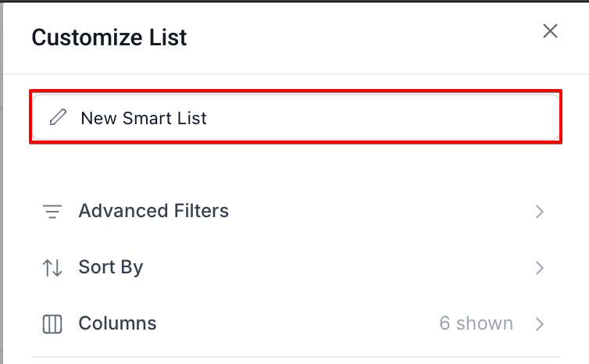Expand Columns using its right chevron
Viewport: 589px width, 364px height.
click(x=539, y=323)
